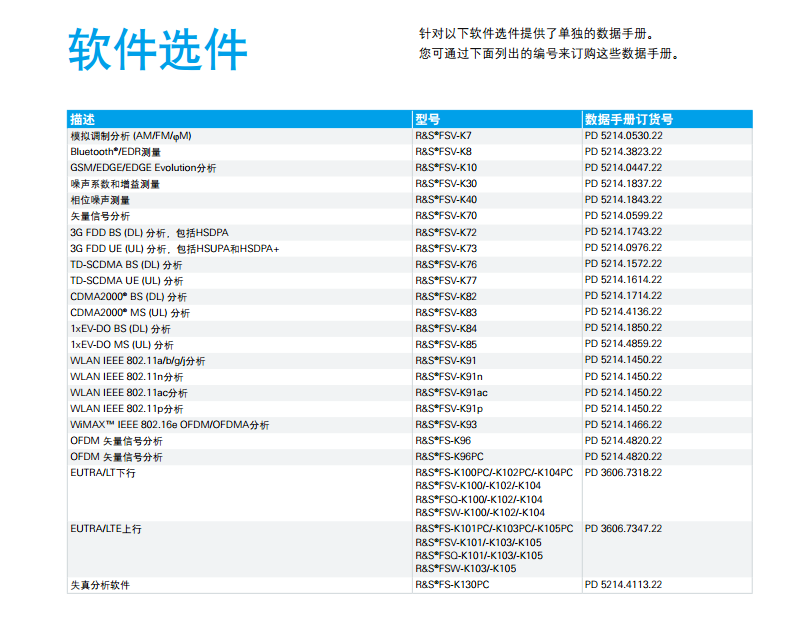This screenshot has height=640, width=786.
Task: Click the 描述 column header
Action: (83, 119)
